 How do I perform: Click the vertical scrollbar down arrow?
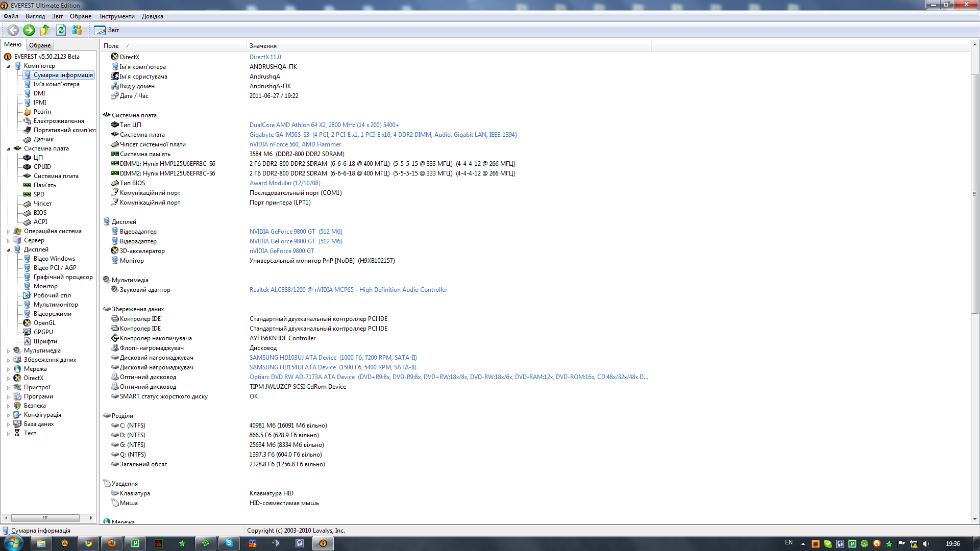tap(975, 519)
